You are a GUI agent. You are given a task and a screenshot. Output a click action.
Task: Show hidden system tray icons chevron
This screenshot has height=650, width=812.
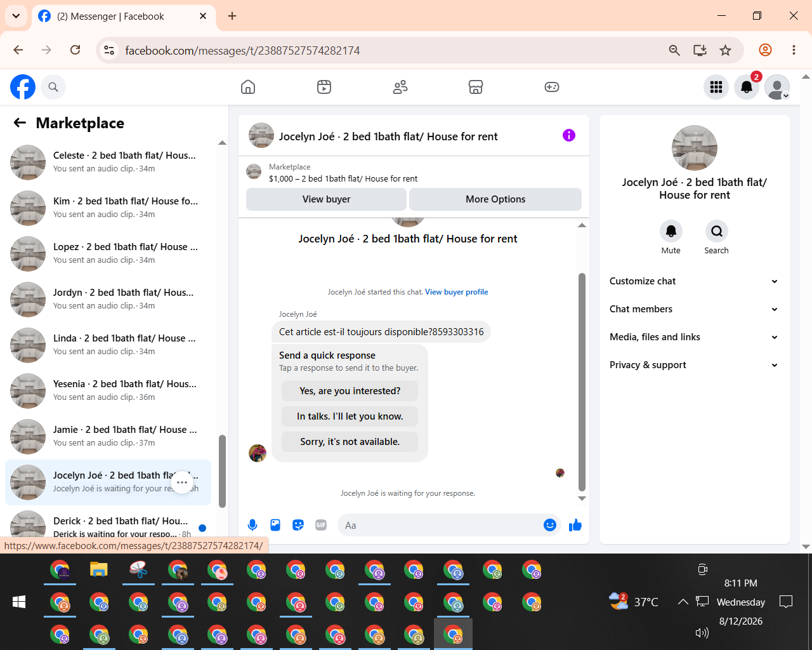683,602
